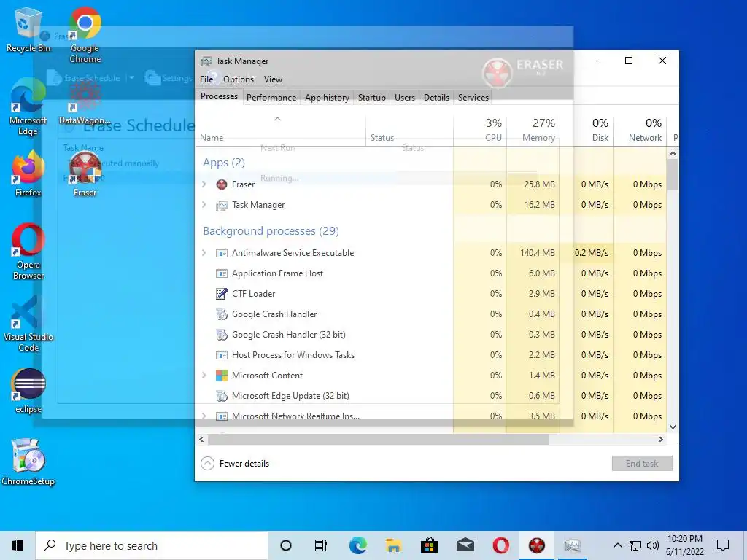Image resolution: width=747 pixels, height=560 pixels.
Task: Open Opera from the taskbar
Action: (x=500, y=545)
